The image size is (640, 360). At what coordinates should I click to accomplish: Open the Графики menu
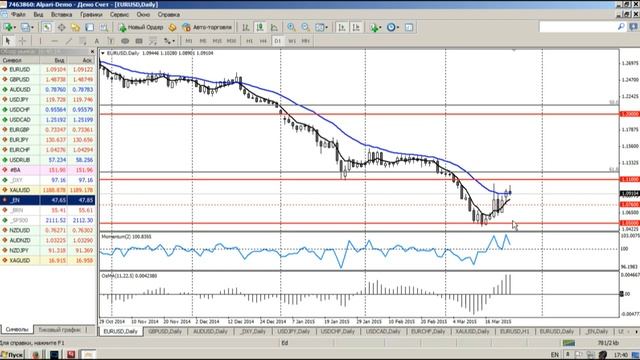91,14
